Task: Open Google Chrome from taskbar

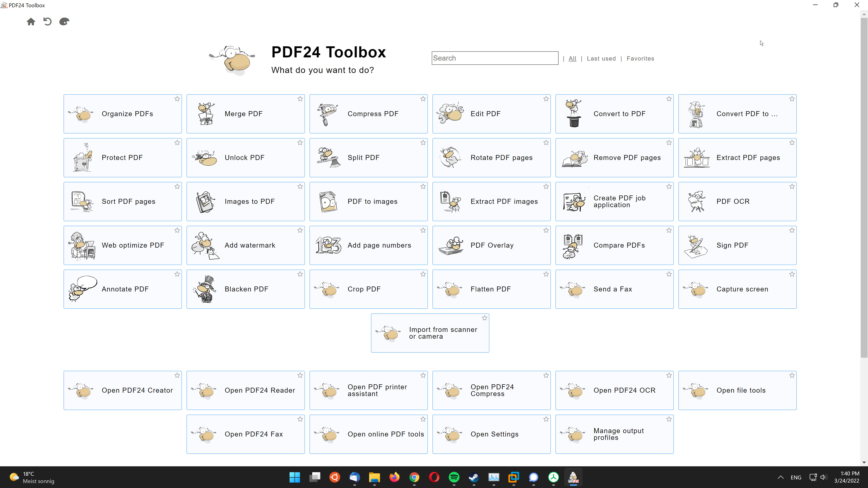Action: pos(414,477)
